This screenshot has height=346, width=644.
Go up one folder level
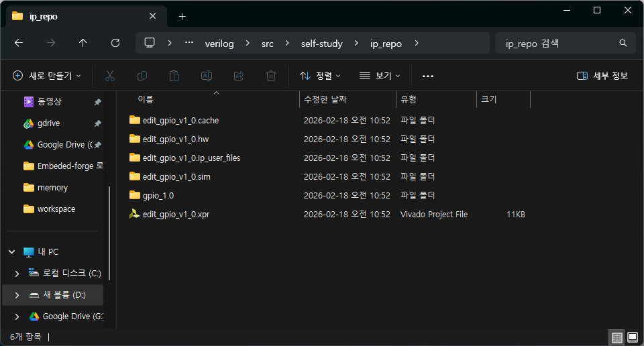point(83,43)
